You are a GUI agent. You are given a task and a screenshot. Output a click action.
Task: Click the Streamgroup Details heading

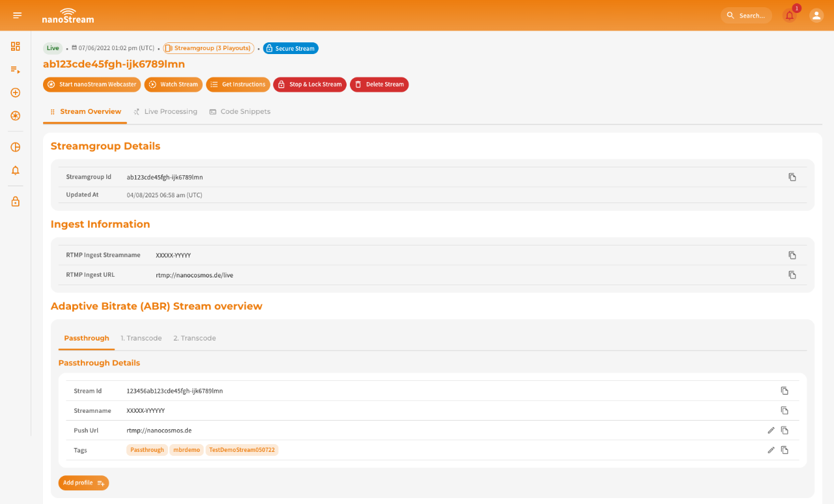point(106,146)
